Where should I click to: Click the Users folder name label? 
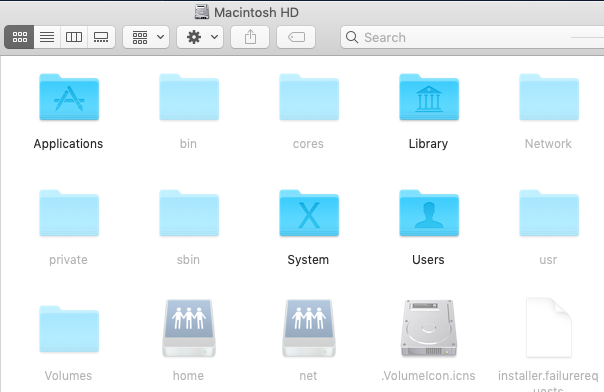coord(428,260)
